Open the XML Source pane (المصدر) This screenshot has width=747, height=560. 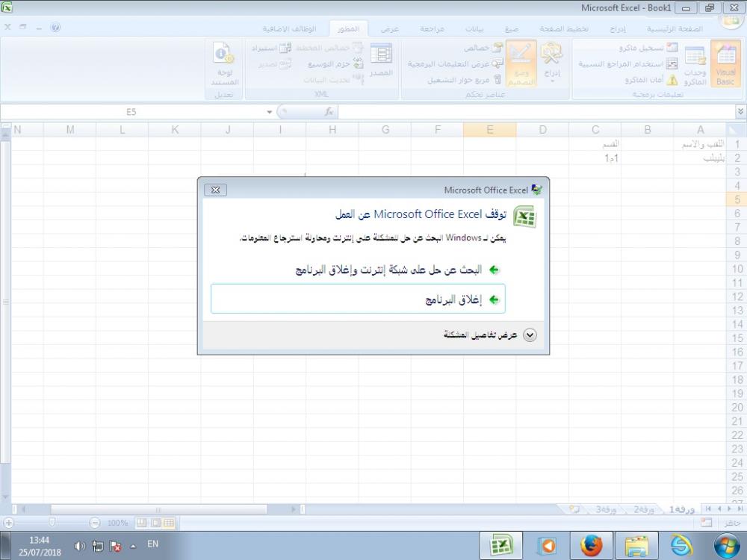click(381, 61)
